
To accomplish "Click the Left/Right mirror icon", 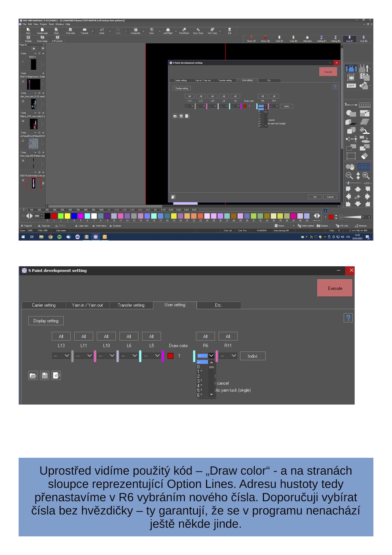I will pyautogui.click(x=168, y=31).
